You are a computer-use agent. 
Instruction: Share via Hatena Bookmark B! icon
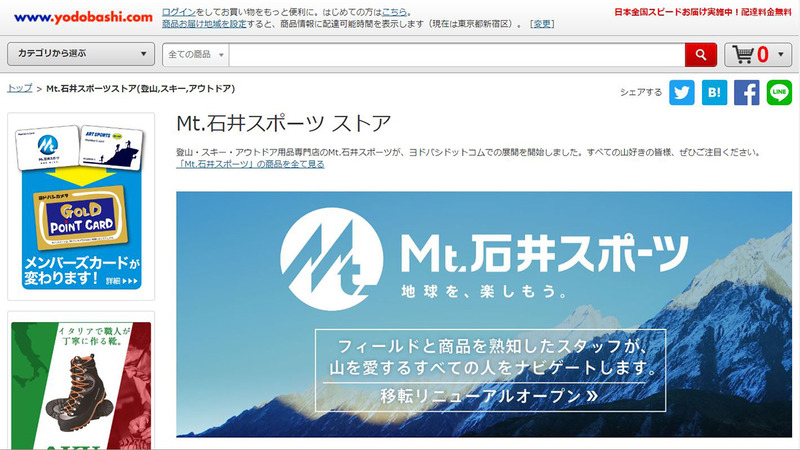coord(714,92)
